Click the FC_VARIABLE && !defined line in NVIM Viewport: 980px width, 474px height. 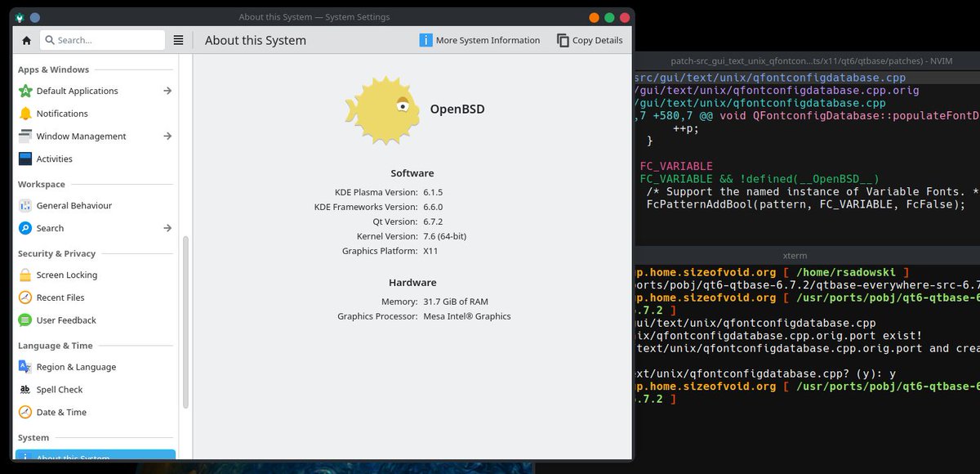[759, 179]
